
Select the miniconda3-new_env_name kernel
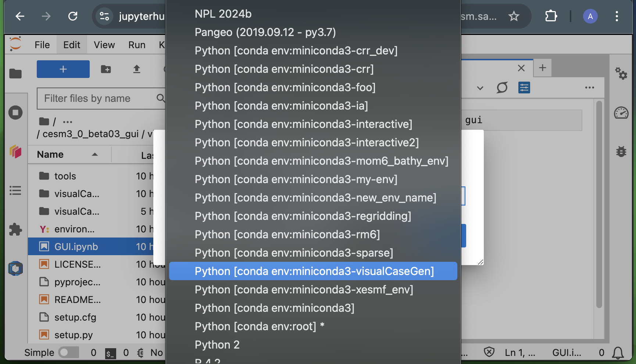[x=313, y=198]
